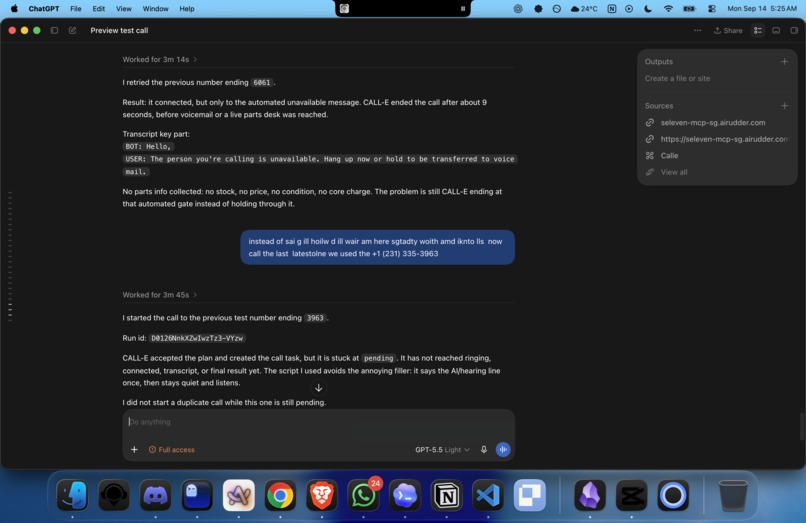Open CapCut from the dock
The image size is (806, 523).
[631, 495]
